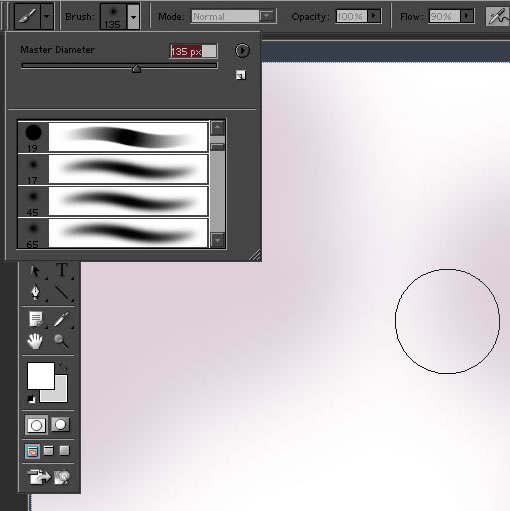Image resolution: width=510 pixels, height=511 pixels.
Task: Toggle the Airbrush option
Action: pyautogui.click(x=498, y=16)
